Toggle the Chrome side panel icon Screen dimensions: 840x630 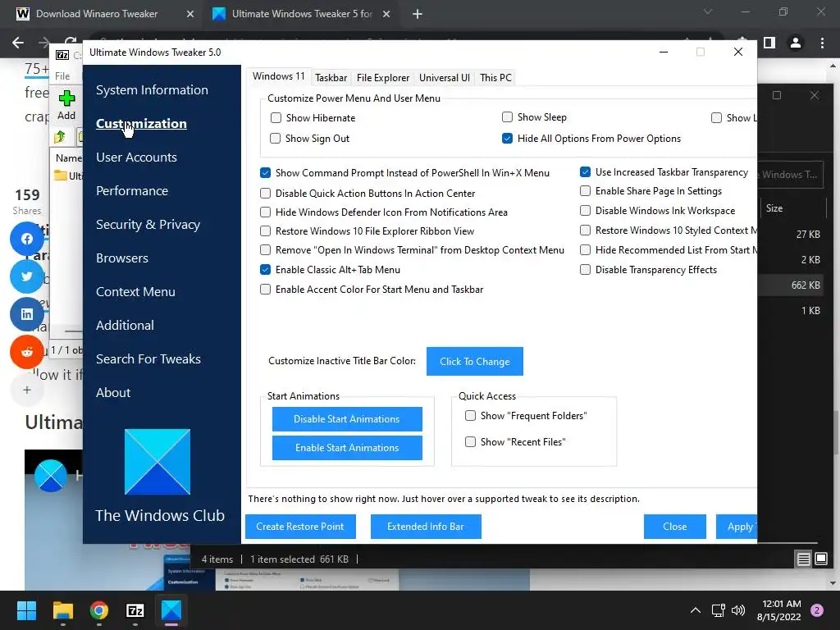[x=769, y=43]
